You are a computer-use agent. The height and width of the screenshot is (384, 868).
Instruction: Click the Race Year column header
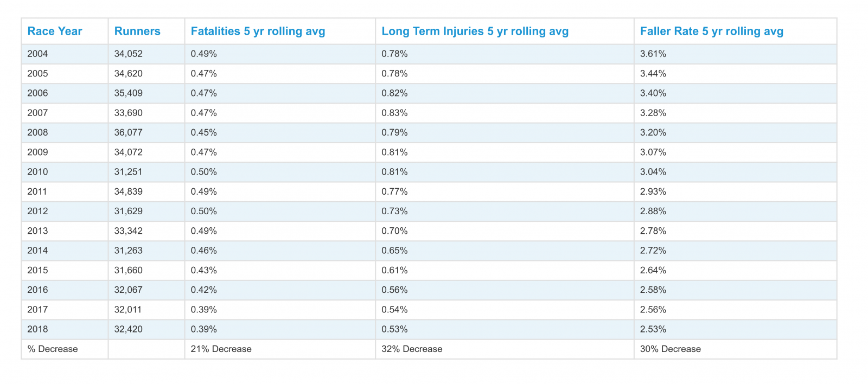(x=55, y=31)
